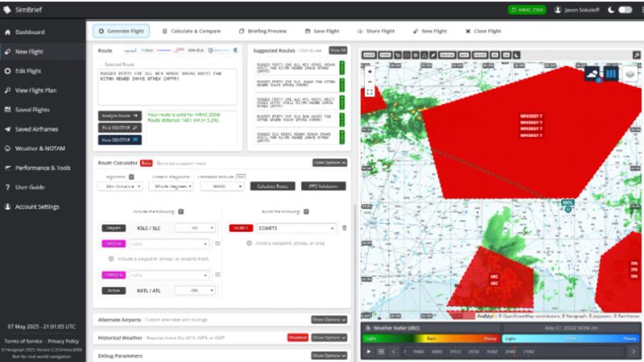
Task: Click the Edit Flight gear icon
Action: pos(7,71)
